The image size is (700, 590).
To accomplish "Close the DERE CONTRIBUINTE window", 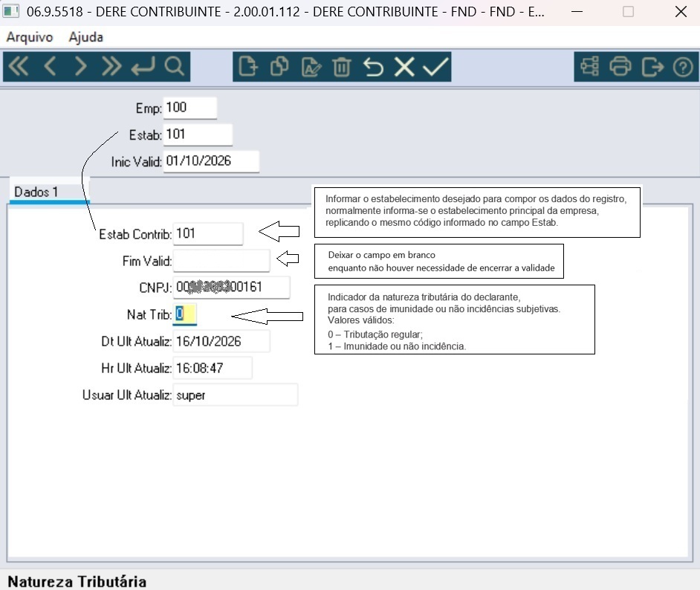I will click(x=681, y=12).
